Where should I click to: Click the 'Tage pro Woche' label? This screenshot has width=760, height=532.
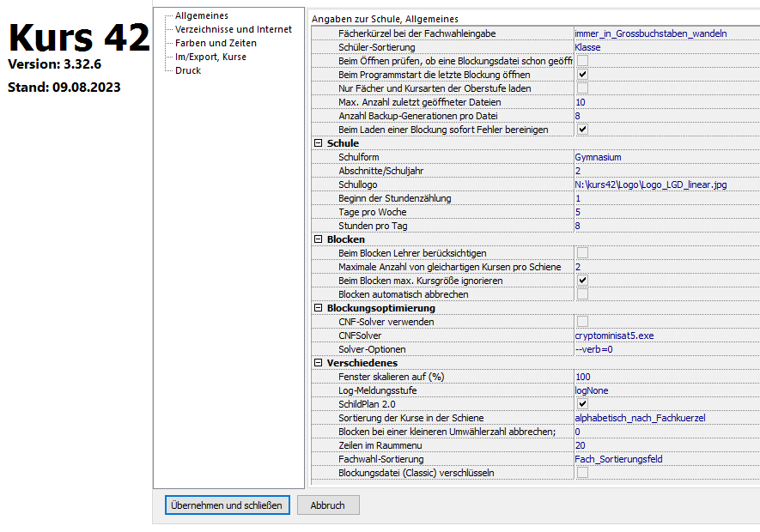coord(372,212)
